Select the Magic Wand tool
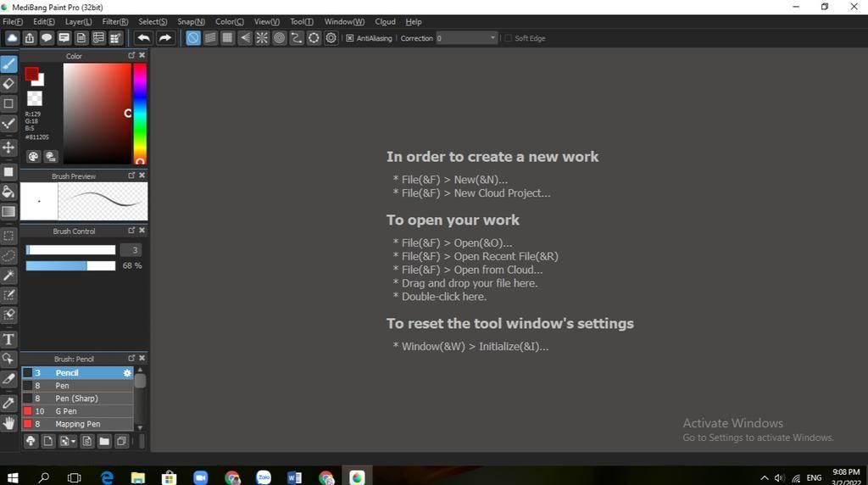The width and height of the screenshot is (868, 485). point(8,276)
